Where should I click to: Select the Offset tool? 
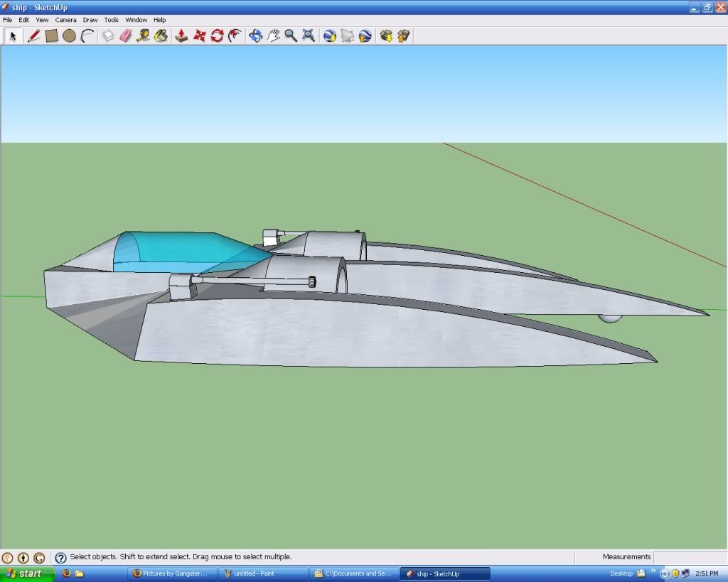click(235, 36)
